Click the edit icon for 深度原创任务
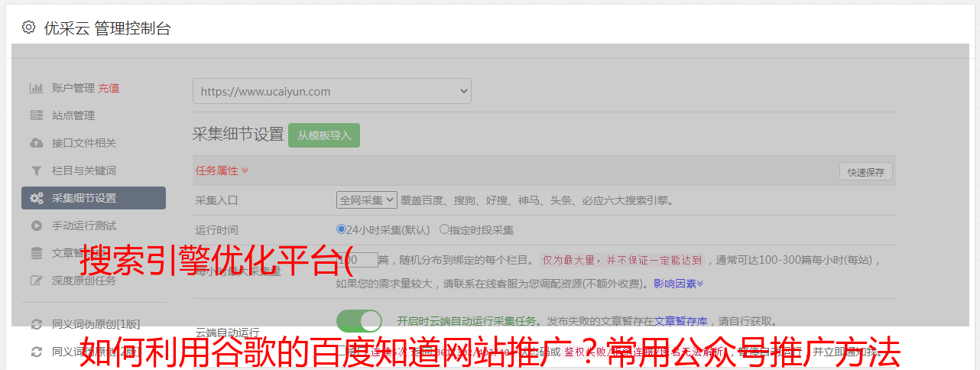Image resolution: width=980 pixels, height=370 pixels. (x=36, y=281)
